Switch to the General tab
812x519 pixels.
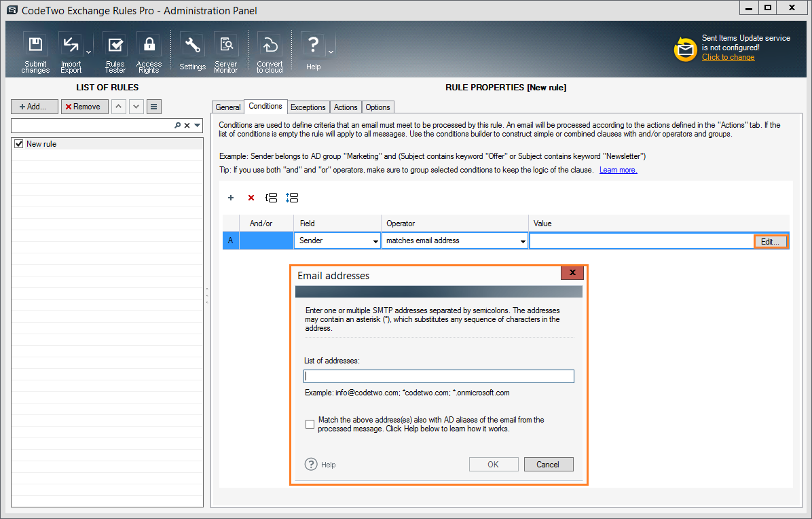coord(228,107)
